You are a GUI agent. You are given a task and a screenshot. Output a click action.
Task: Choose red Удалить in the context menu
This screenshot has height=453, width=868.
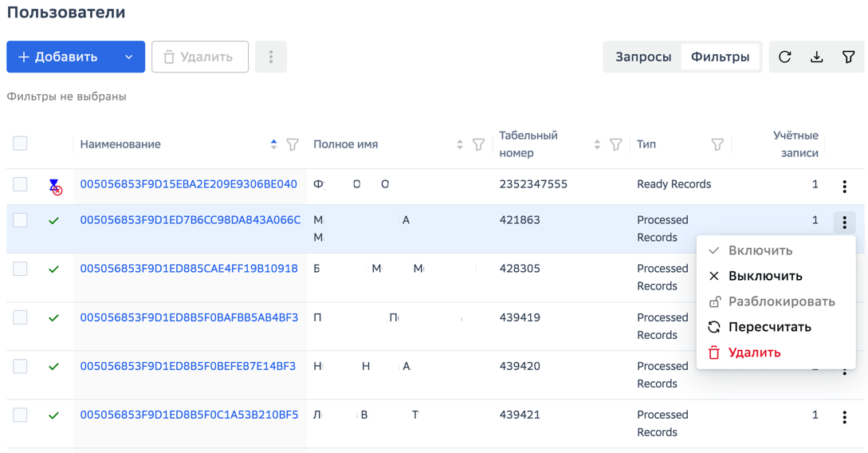[776, 353]
